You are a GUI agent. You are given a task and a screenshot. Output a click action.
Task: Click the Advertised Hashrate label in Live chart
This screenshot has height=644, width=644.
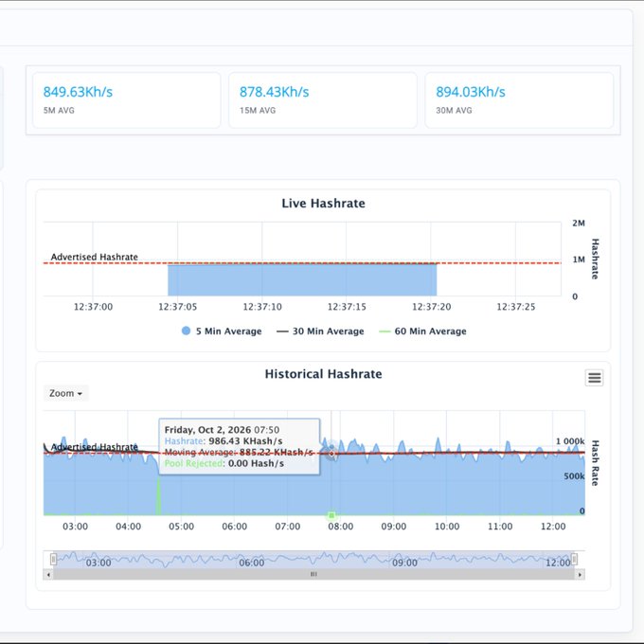[x=94, y=257]
